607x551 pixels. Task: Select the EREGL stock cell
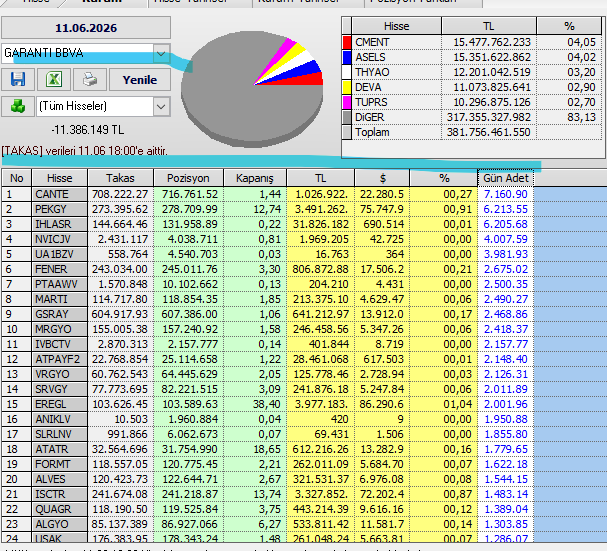click(60, 404)
